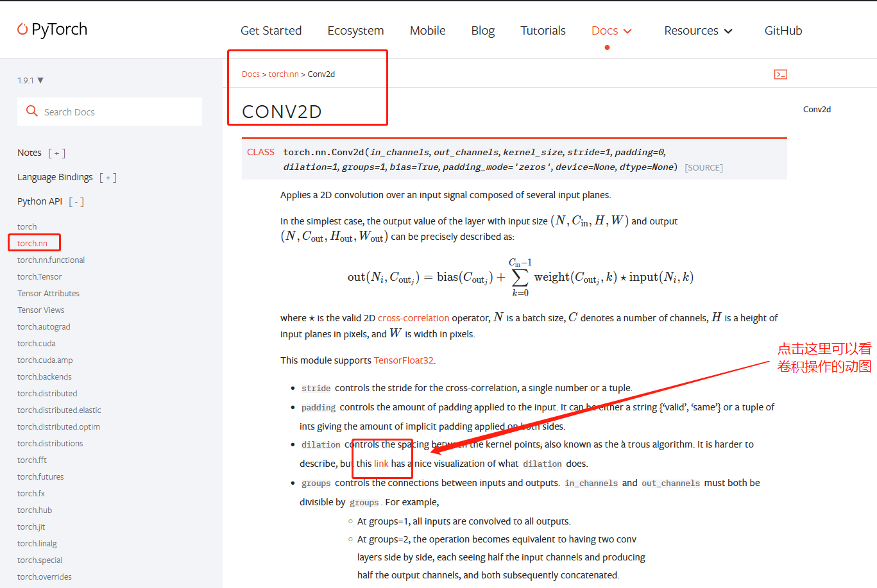Expand the Language Bindings section
The image size is (877, 588).
(x=108, y=177)
